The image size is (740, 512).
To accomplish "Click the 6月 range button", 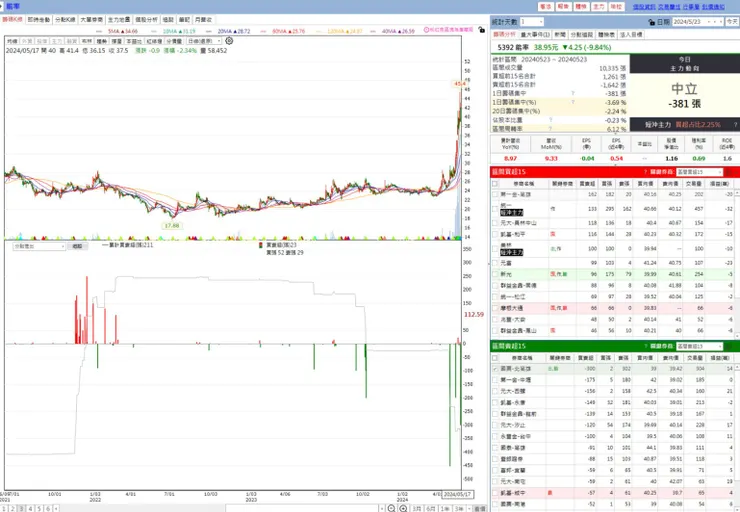I will point(431,509).
